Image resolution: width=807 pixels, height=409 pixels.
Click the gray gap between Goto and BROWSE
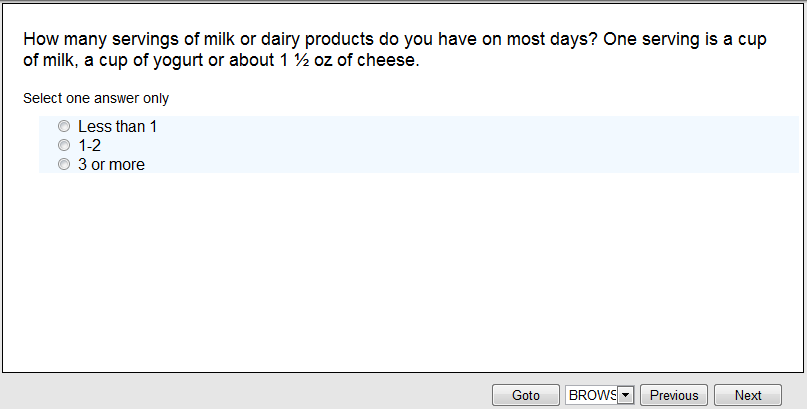point(562,395)
